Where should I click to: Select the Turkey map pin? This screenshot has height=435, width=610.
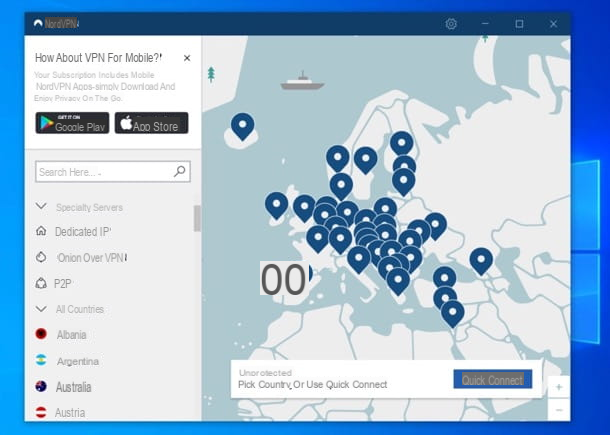pos(445,279)
